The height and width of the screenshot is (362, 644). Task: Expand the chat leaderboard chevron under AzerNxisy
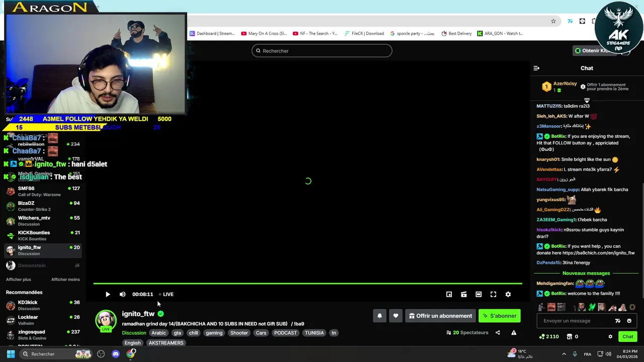tap(587, 101)
